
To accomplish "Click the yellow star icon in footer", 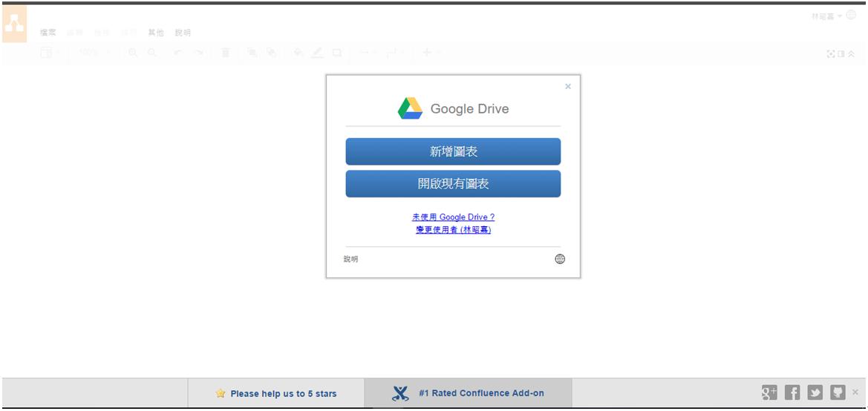I will coord(221,393).
